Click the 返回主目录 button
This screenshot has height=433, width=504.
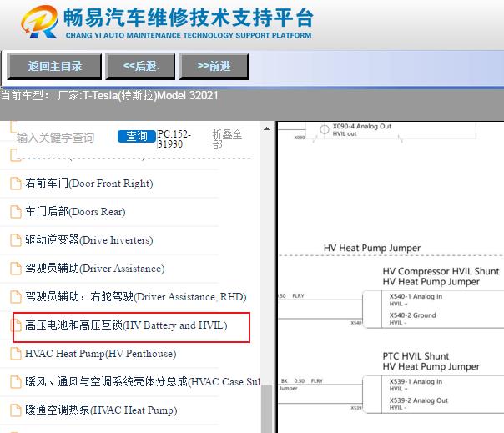coord(54,67)
